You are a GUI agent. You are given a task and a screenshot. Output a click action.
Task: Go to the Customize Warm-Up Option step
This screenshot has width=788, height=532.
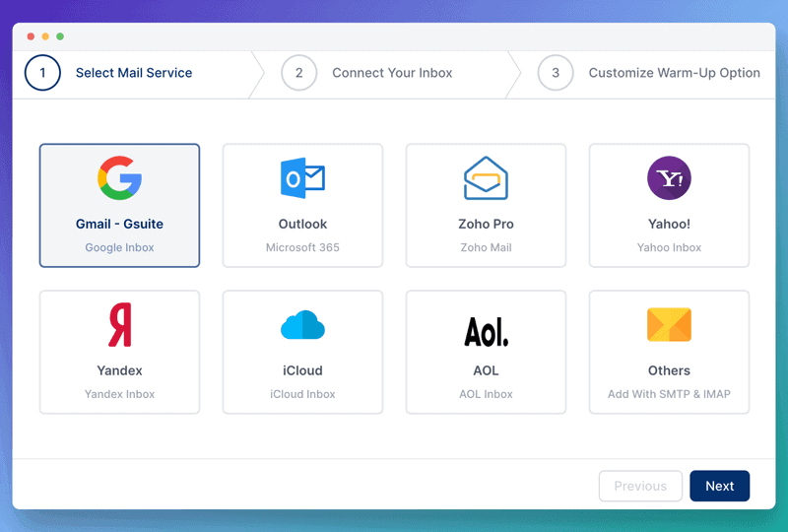(674, 73)
